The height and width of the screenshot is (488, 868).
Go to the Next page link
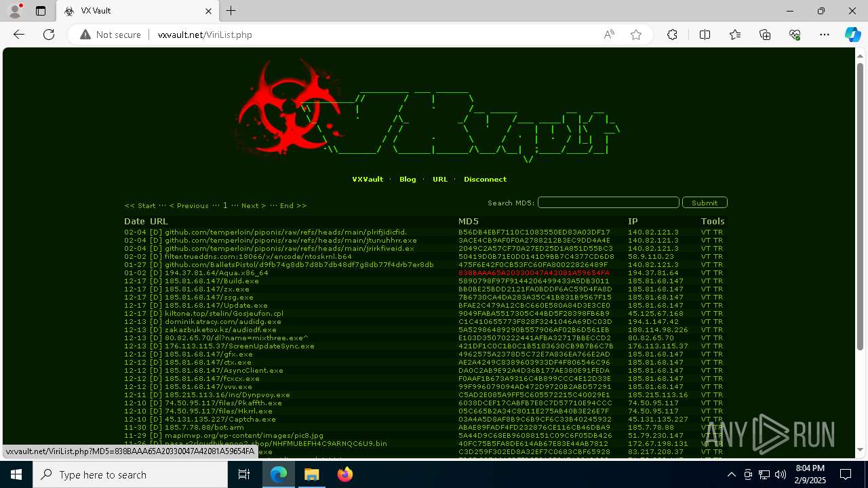tap(254, 205)
